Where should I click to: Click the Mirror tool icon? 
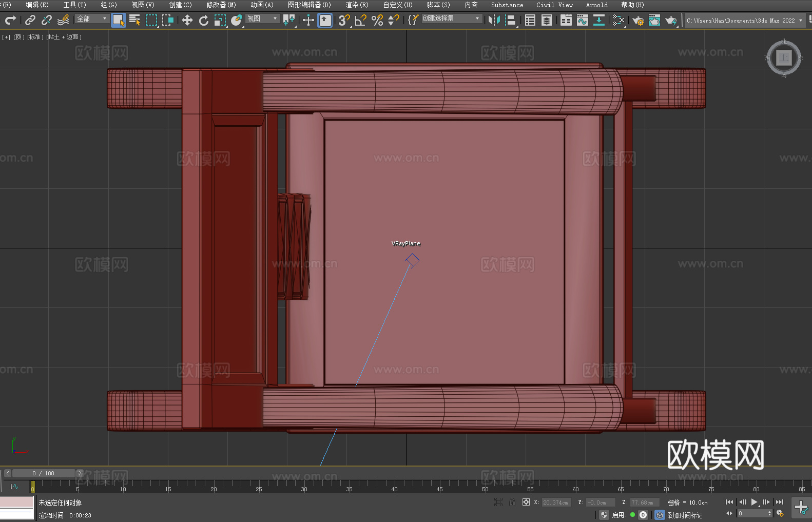coord(494,20)
